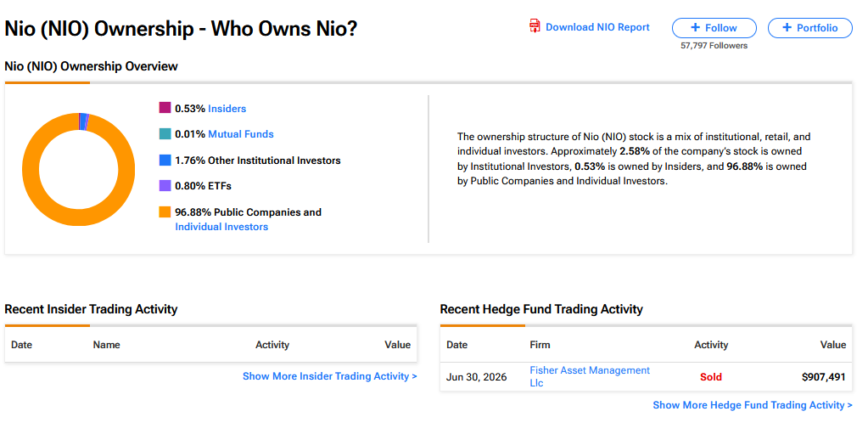Click the plus icon in the Portfolio button
Viewport: 868px width, 434px height.
pyautogui.click(x=787, y=28)
